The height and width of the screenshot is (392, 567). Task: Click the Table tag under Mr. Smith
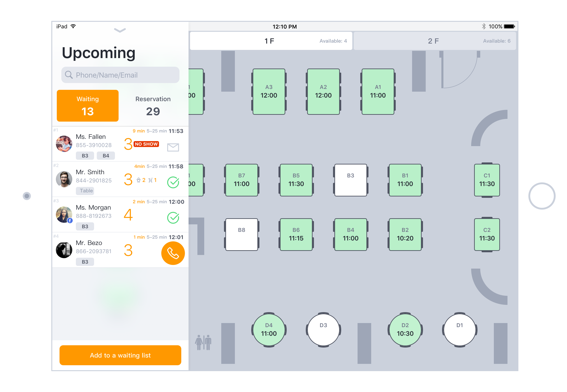[85, 191]
